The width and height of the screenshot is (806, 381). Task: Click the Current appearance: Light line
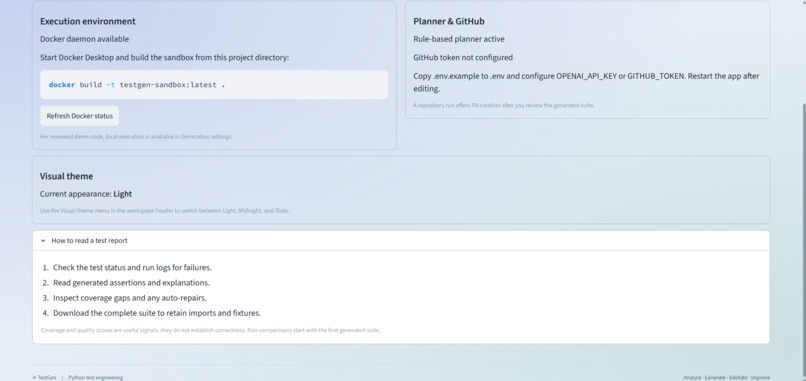click(x=86, y=194)
